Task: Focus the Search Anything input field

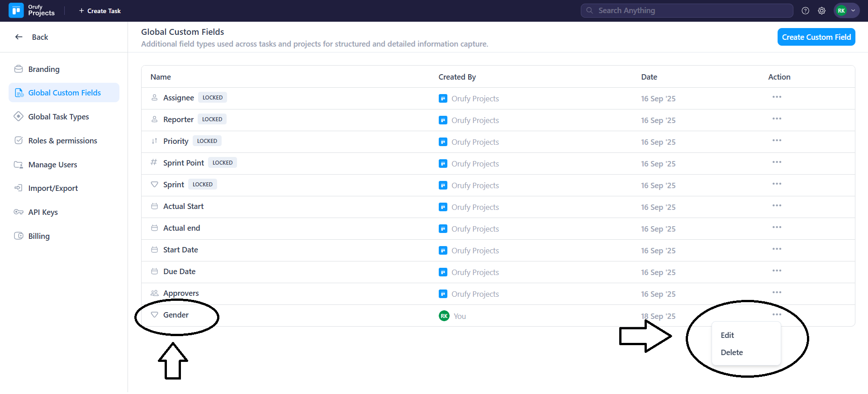Action: (x=692, y=11)
